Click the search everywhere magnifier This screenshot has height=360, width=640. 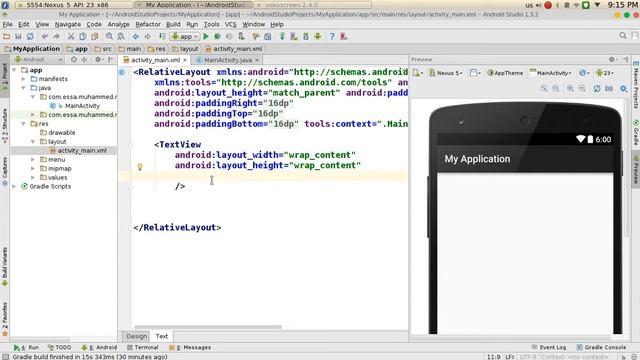click(623, 36)
